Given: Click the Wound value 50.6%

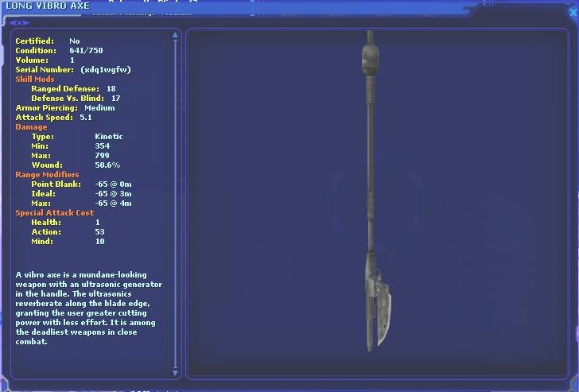Looking at the screenshot, I should (107, 165).
